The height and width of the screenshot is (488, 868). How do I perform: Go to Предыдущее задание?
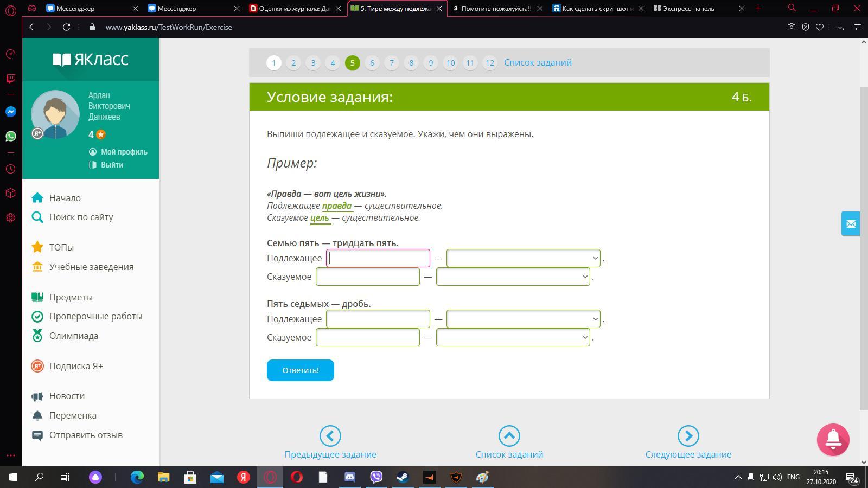click(x=330, y=442)
